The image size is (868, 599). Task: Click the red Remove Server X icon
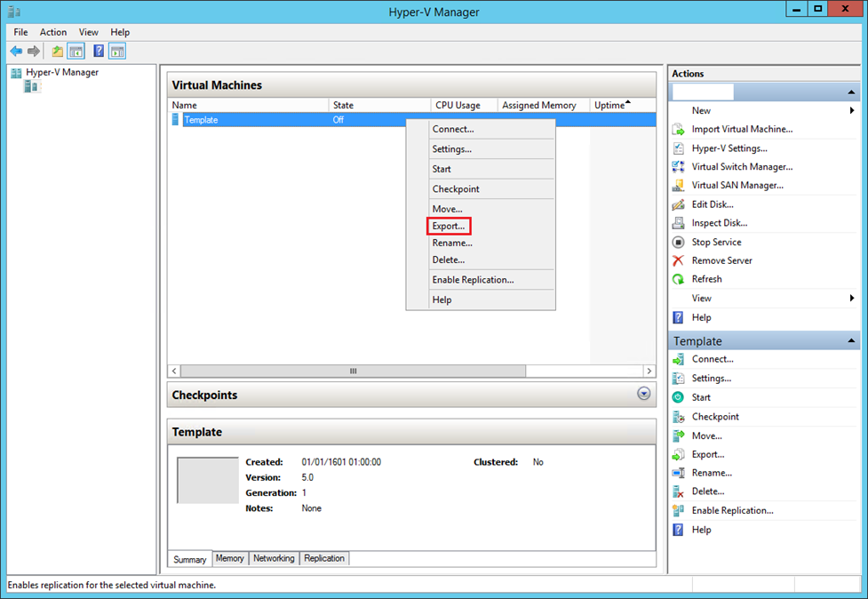click(678, 260)
